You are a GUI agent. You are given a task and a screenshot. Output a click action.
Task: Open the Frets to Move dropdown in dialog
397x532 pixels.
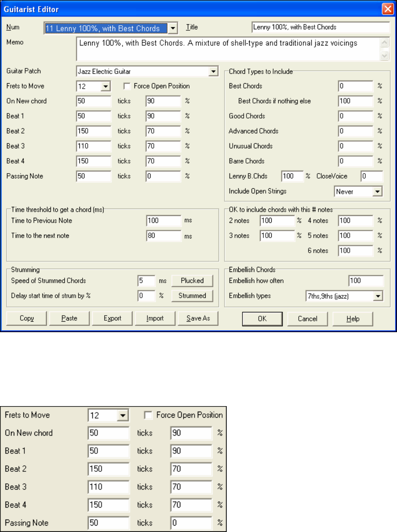(x=106, y=86)
